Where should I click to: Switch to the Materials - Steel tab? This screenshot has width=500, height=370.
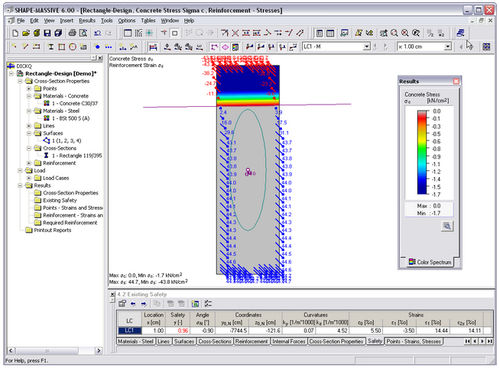coord(135,342)
